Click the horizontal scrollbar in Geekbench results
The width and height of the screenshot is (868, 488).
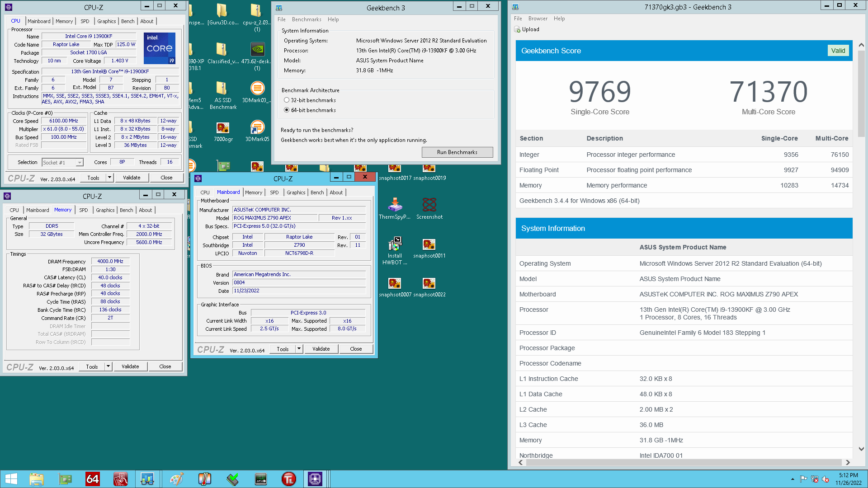(684, 462)
